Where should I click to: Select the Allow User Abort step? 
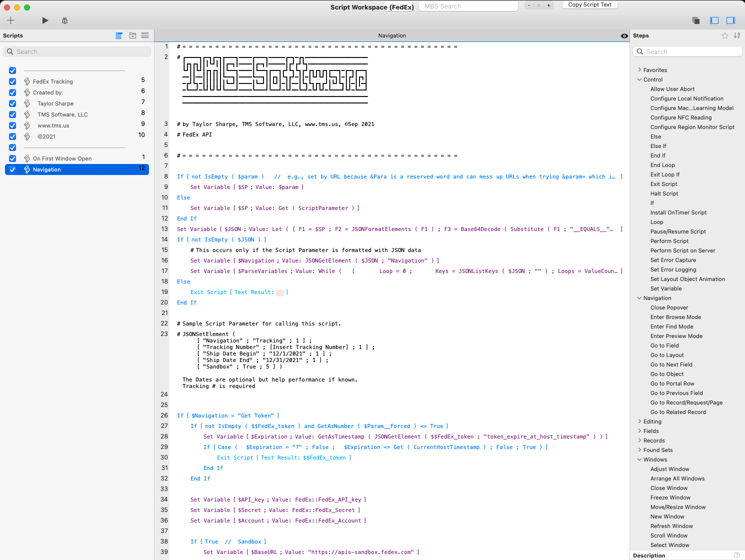pyautogui.click(x=672, y=89)
